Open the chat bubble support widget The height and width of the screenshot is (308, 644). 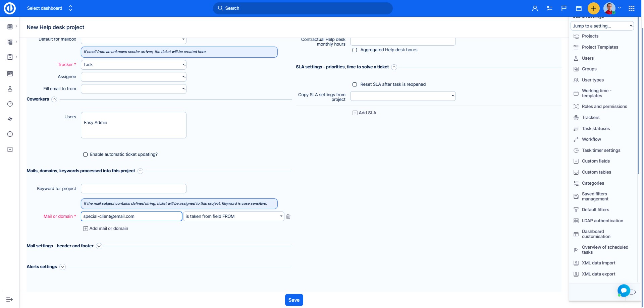pyautogui.click(x=624, y=290)
